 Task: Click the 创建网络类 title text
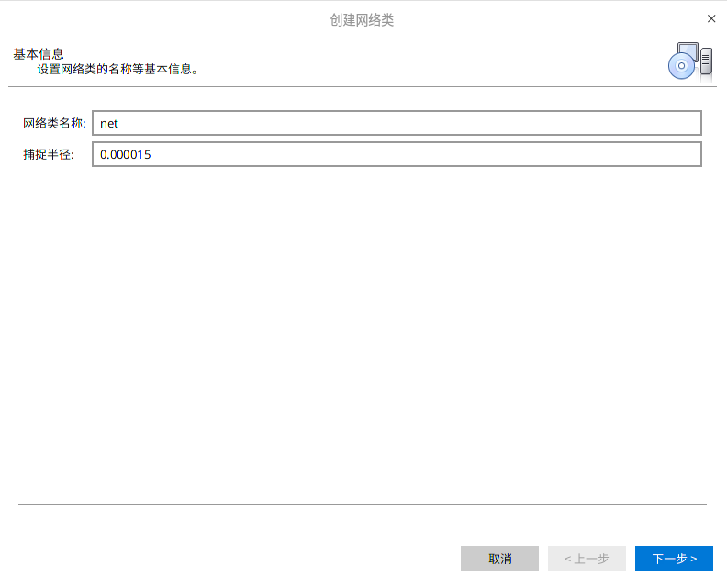coord(362,20)
